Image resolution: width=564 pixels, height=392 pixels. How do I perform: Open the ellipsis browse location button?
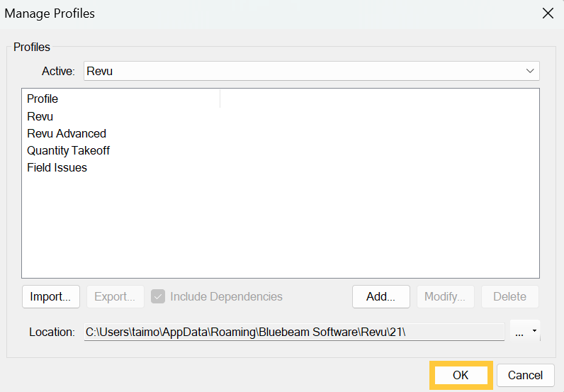click(x=519, y=332)
